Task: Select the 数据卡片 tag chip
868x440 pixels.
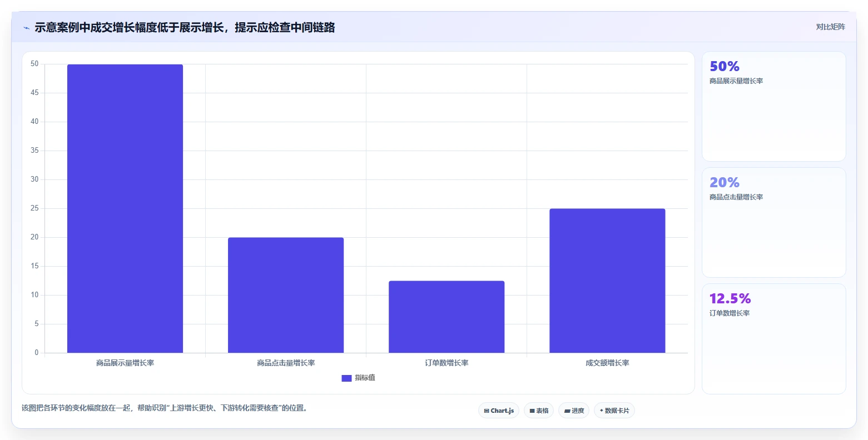Action: click(x=614, y=411)
